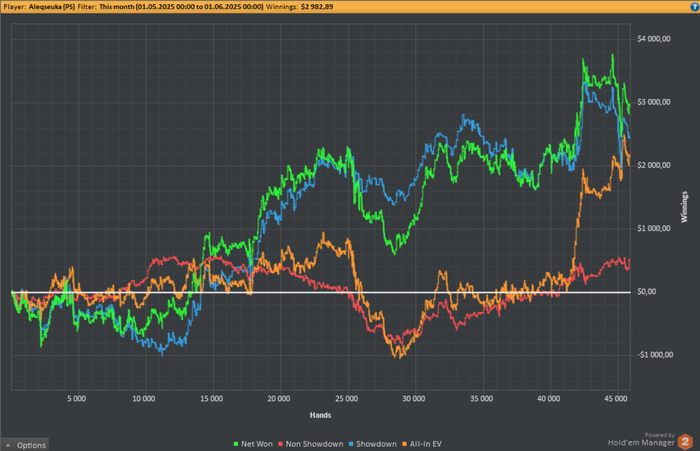700x451 pixels.
Task: Toggle the Showdown legend entry
Action: point(372,444)
